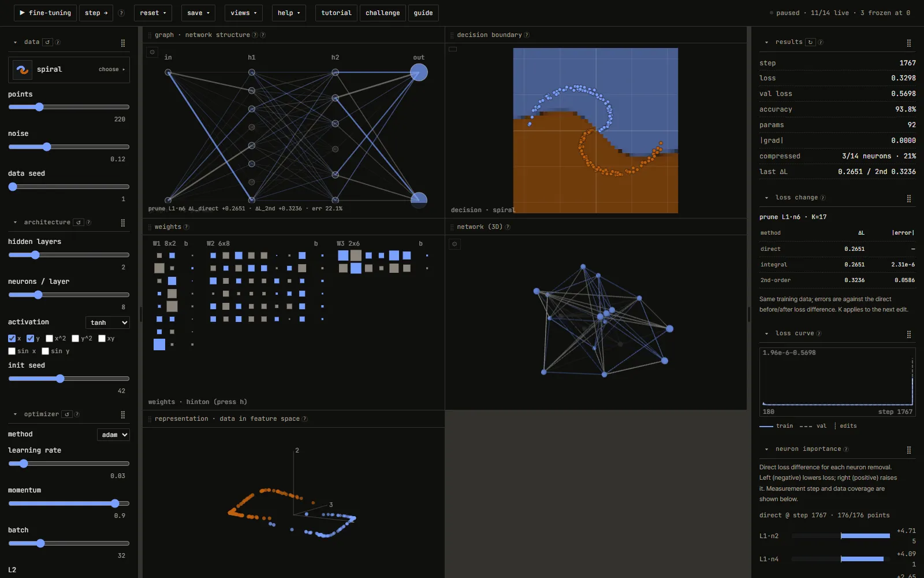Reset the data section with its reset icon
924x578 pixels.
[47, 42]
